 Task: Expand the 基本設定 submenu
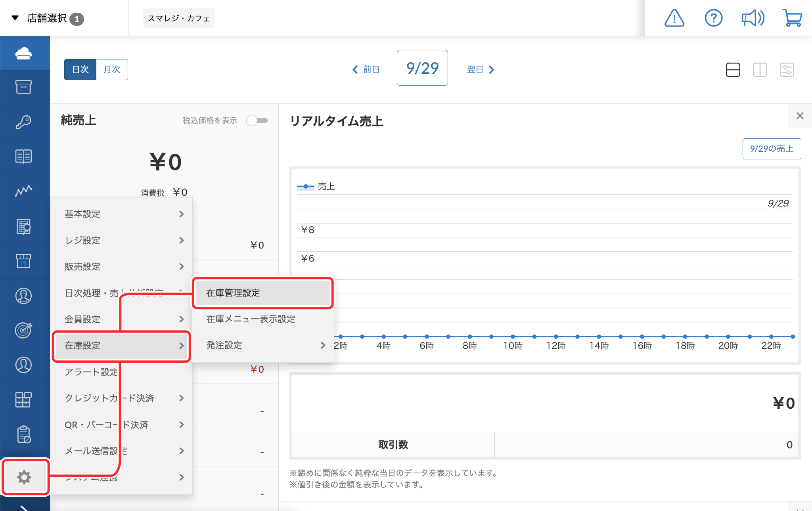point(122,214)
